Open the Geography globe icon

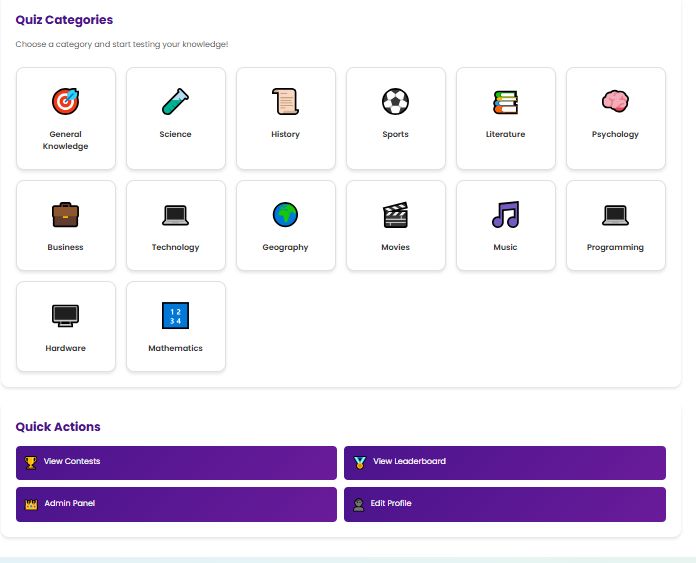[285, 214]
